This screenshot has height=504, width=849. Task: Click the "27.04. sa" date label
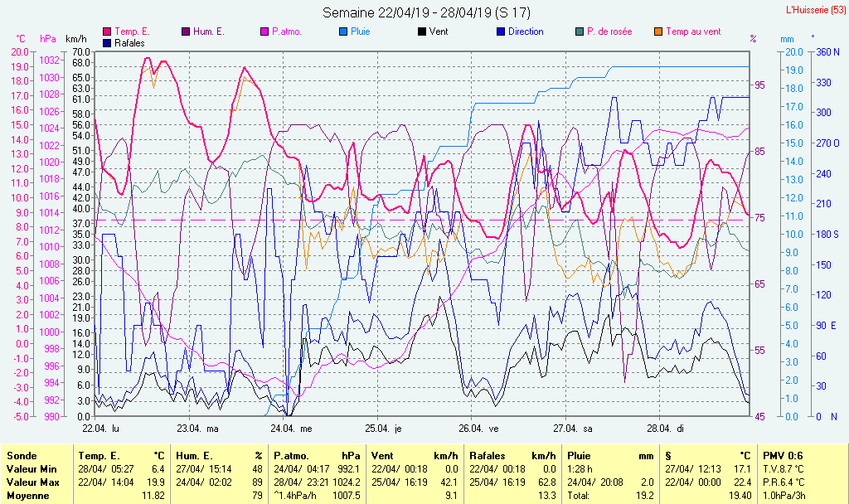573,429
